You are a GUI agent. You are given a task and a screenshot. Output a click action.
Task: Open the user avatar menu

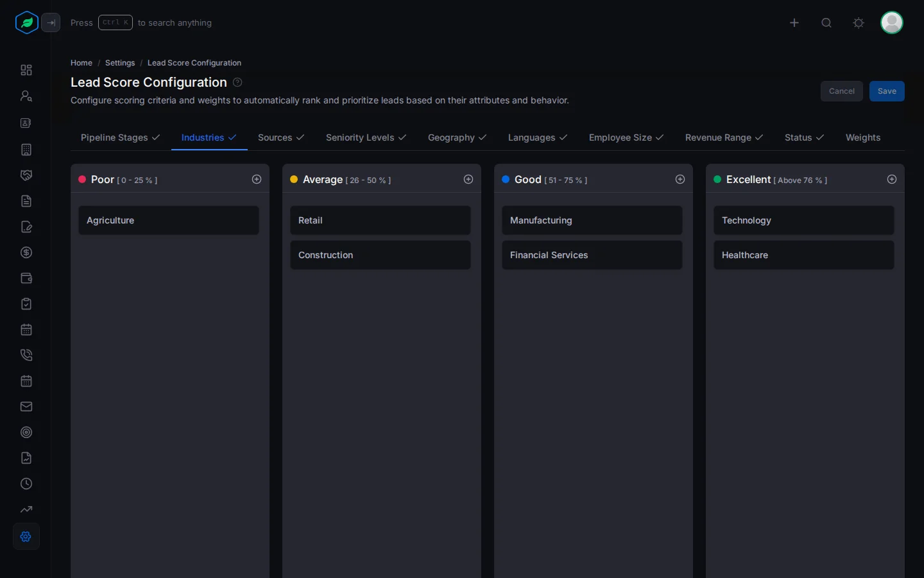pos(892,22)
